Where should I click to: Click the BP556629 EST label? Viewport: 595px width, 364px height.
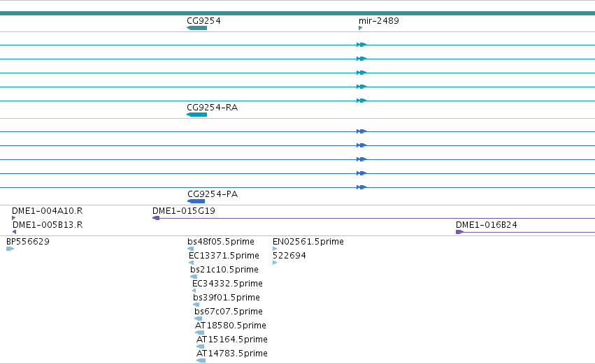pos(28,242)
